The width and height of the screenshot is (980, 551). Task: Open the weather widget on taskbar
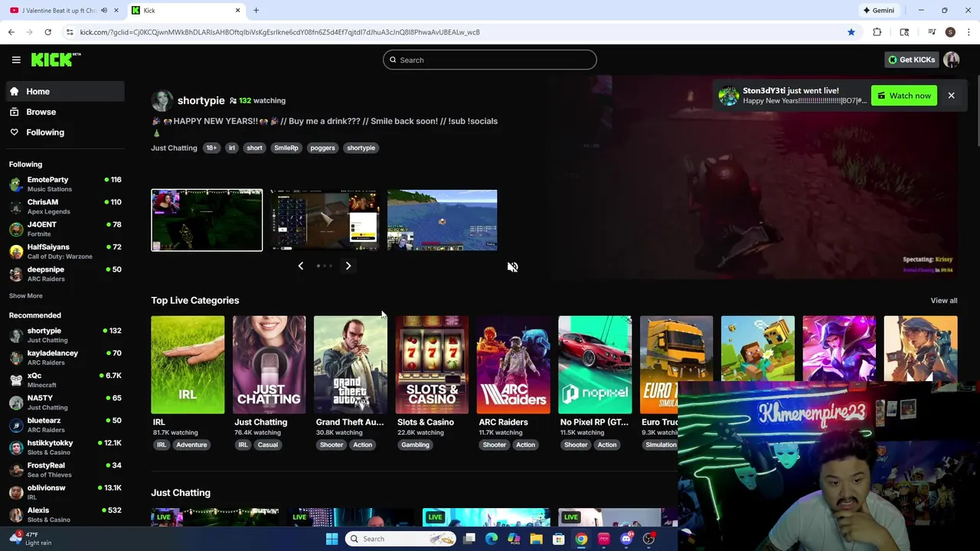(31, 539)
